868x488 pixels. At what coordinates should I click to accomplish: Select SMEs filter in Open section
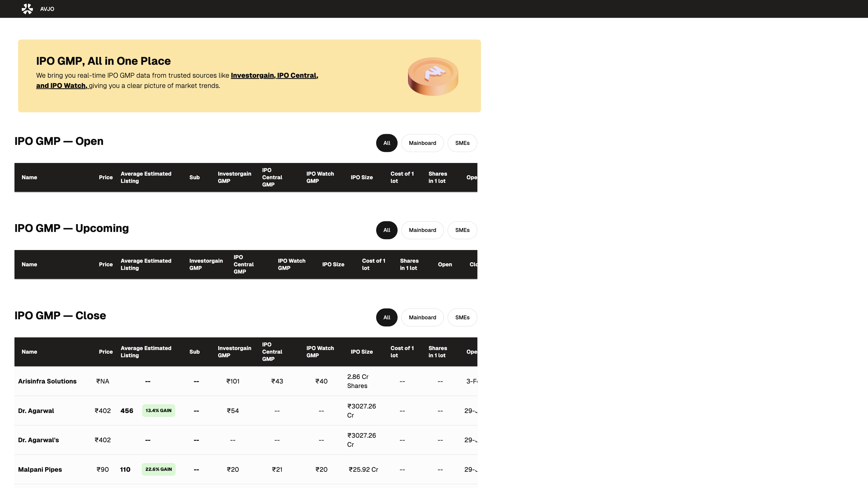(462, 143)
